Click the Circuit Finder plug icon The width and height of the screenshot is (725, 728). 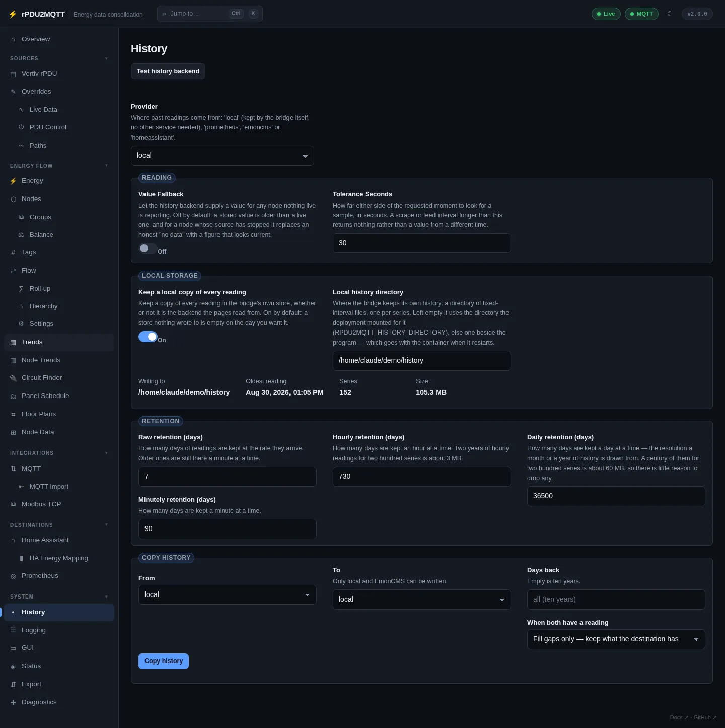click(13, 378)
